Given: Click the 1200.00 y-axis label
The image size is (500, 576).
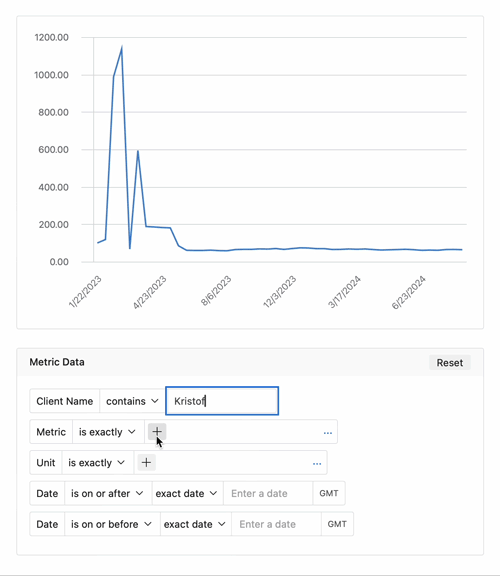Looking at the screenshot, I should coord(51,37).
